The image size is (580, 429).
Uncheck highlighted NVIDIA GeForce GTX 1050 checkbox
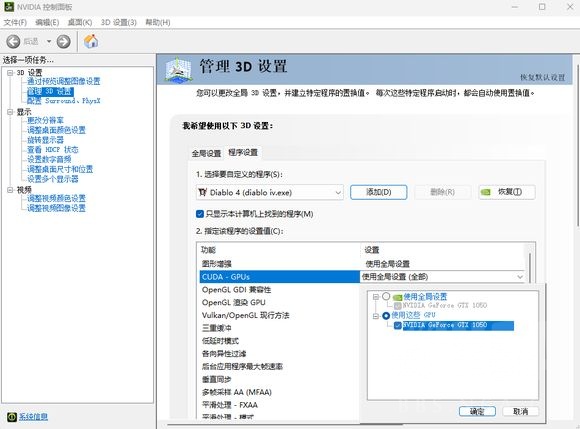click(398, 325)
